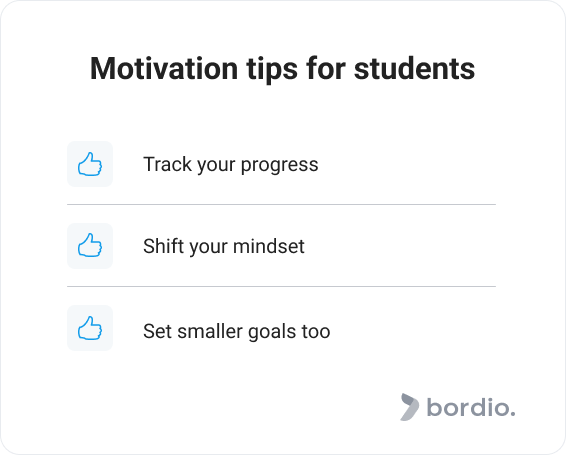The image size is (566, 455).
Task: Click the word Motivation in the heading
Action: [164, 68]
